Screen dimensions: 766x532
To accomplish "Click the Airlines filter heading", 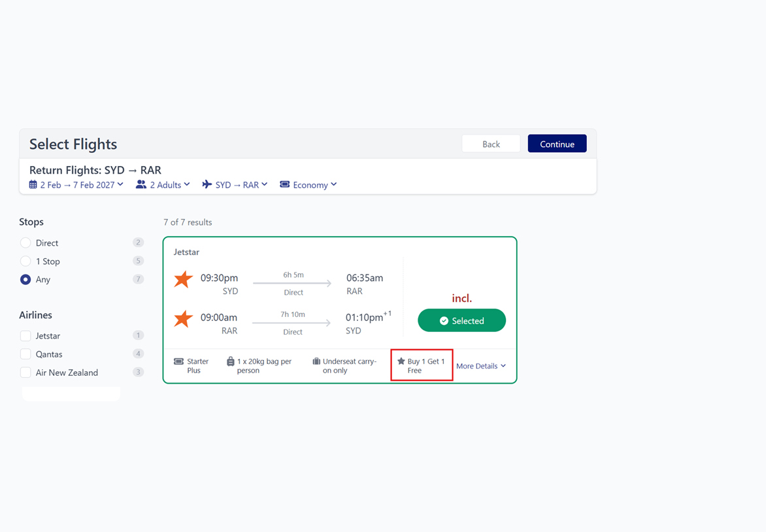I will click(36, 315).
